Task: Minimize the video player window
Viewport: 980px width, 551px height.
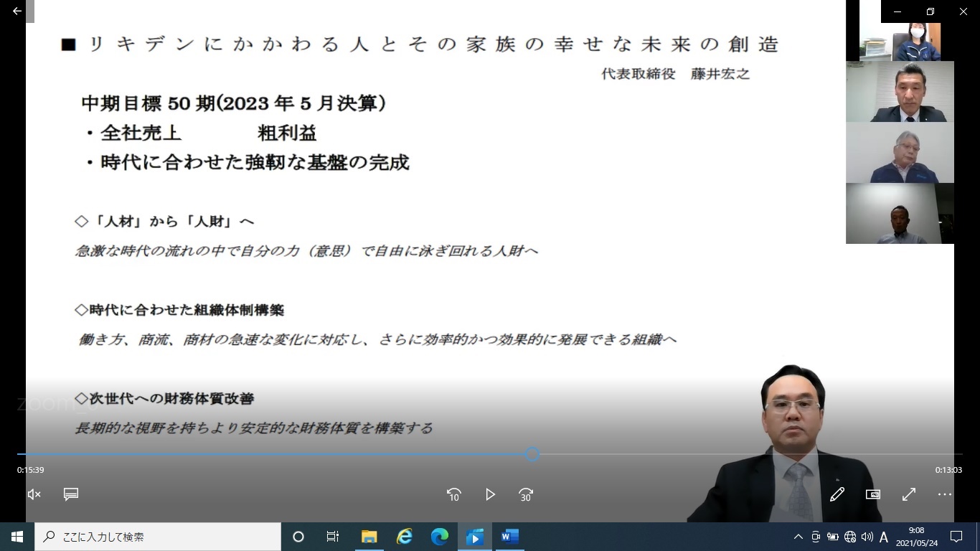Action: point(897,11)
